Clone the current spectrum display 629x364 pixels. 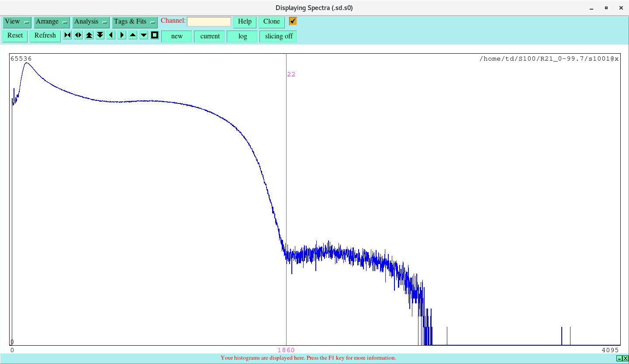click(271, 21)
